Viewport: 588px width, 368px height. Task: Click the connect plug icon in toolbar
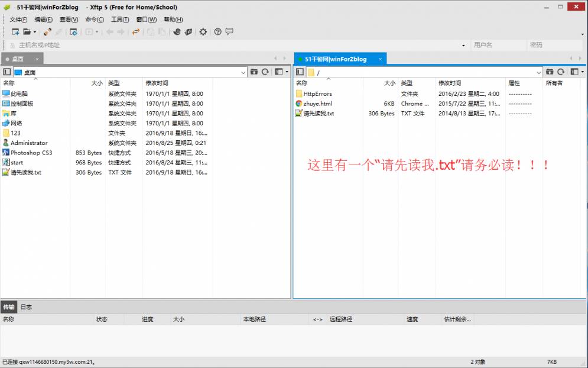tap(47, 32)
